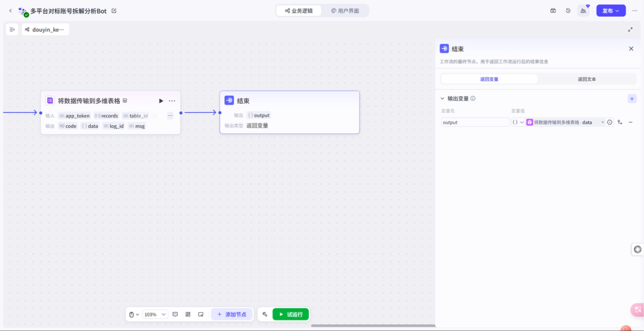
Task: Open the mouse interaction mode dropdown
Action: (x=134, y=314)
